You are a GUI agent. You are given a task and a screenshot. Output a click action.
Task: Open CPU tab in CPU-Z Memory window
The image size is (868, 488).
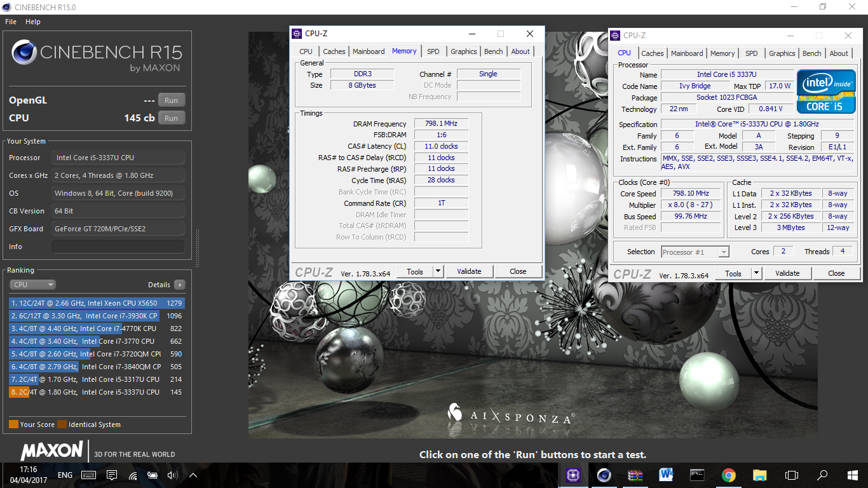click(306, 51)
